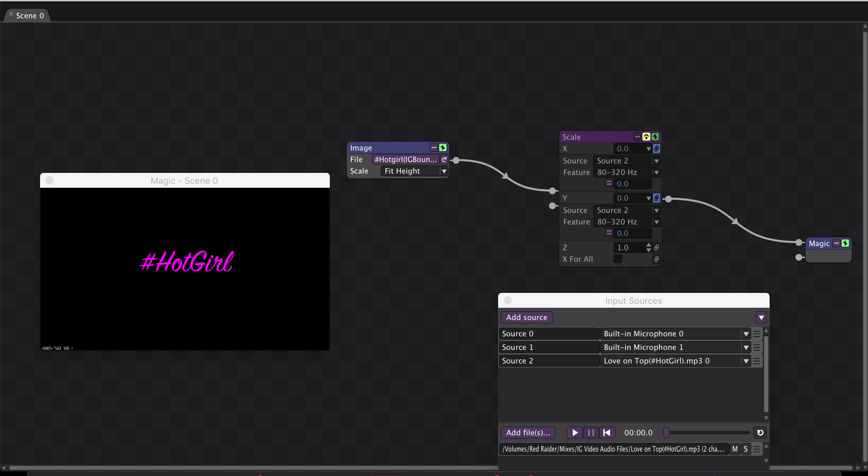Reload the Image file using refresh icon
The width and height of the screenshot is (868, 476).
[444, 159]
